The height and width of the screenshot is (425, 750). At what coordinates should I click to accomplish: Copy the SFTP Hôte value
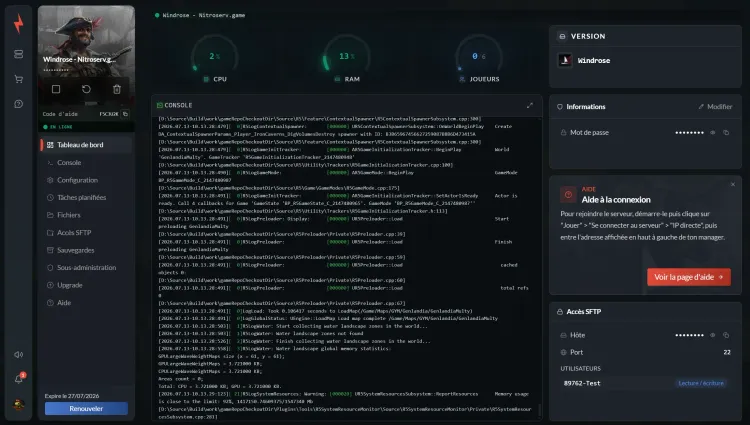[726, 335]
